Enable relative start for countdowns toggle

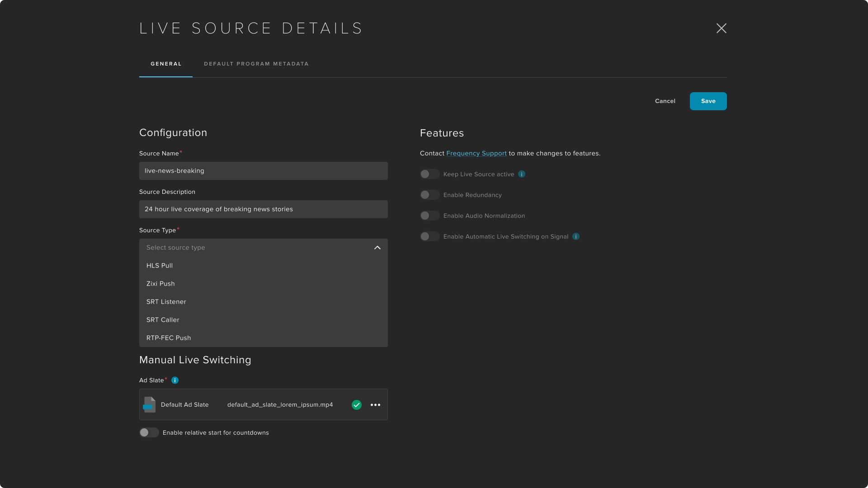coord(149,432)
